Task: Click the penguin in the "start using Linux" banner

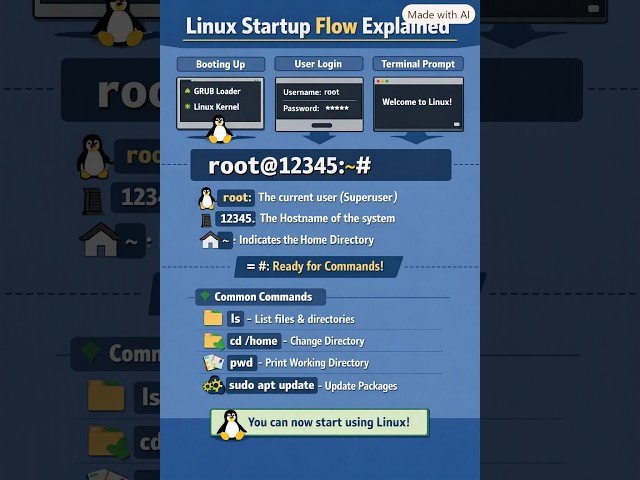Action: pyautogui.click(x=231, y=425)
